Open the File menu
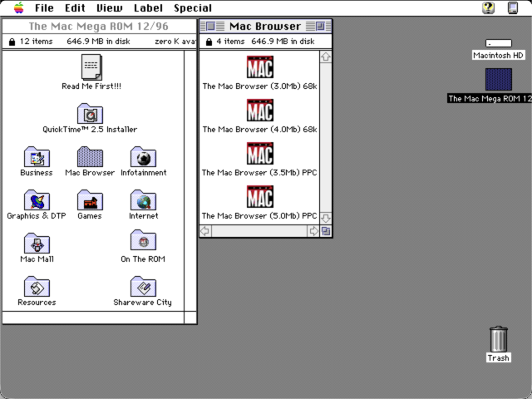Screen dimensions: 532x399 click(44, 7)
